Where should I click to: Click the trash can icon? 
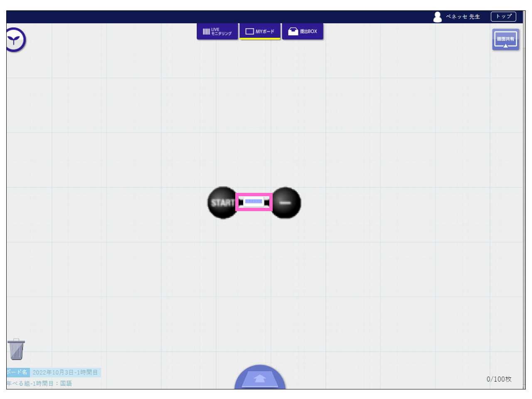[16, 349]
